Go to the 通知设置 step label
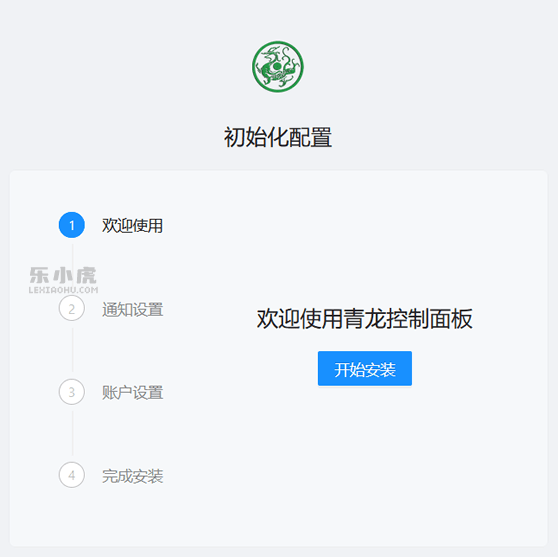The image size is (558, 557). coord(132,309)
